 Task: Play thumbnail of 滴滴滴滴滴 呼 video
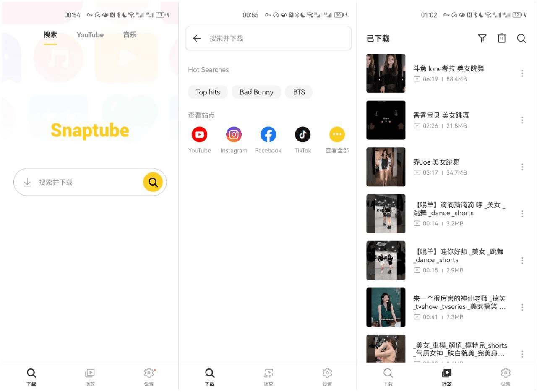[386, 214]
